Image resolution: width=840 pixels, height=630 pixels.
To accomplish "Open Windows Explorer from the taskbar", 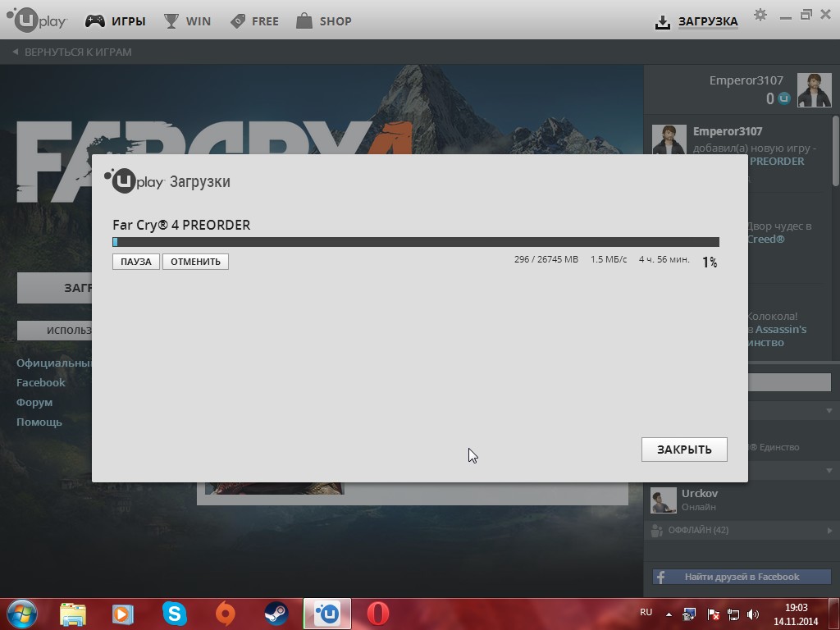I will coord(72,614).
